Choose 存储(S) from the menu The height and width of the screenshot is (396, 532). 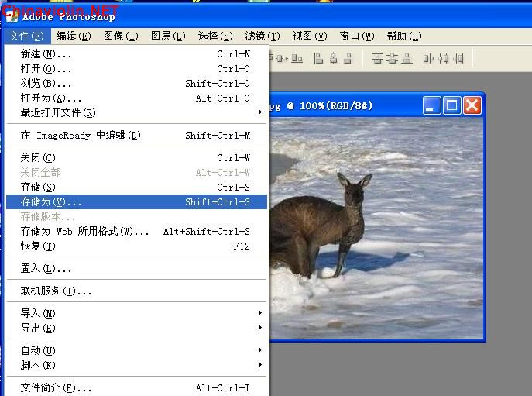pos(136,187)
